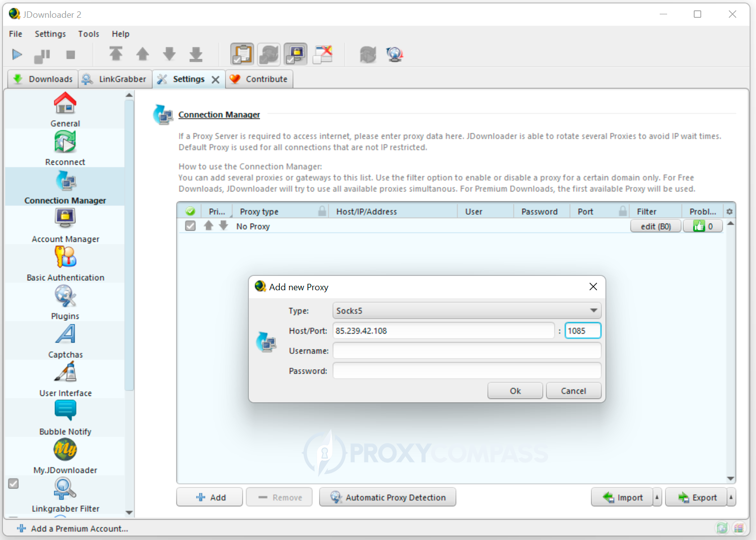756x540 pixels.
Task: Open General settings in sidebar
Action: pyautogui.click(x=65, y=110)
